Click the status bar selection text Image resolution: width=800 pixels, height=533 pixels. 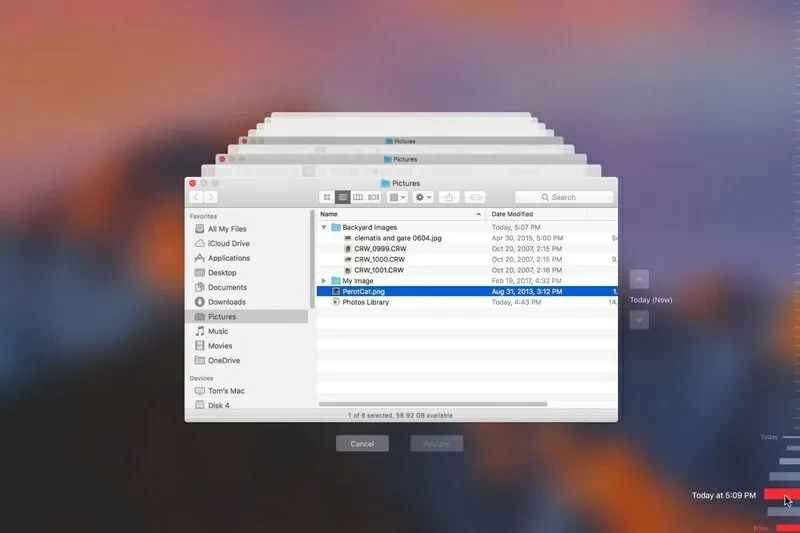(400, 416)
